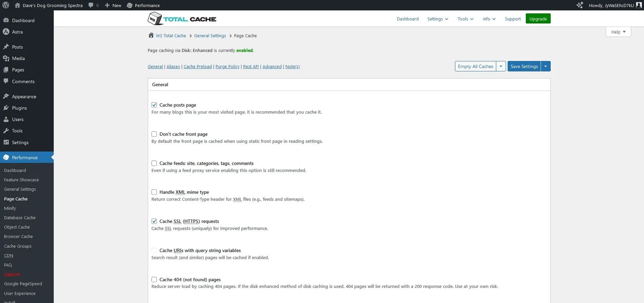Click the Empty All Caches button

476,66
